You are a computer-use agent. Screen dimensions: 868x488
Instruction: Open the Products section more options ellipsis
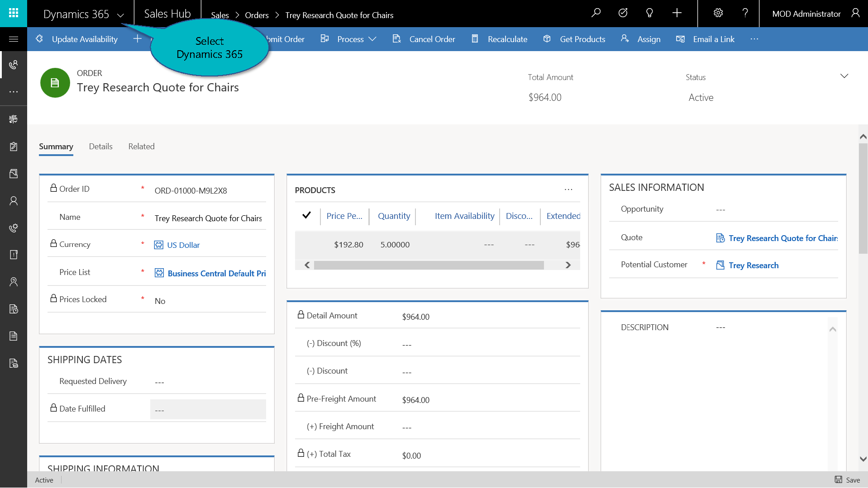(568, 190)
